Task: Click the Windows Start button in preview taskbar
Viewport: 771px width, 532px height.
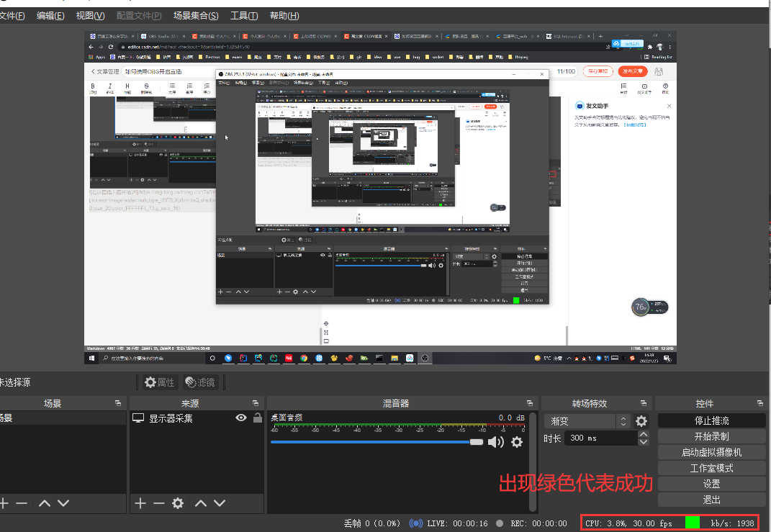Action: 91,359
